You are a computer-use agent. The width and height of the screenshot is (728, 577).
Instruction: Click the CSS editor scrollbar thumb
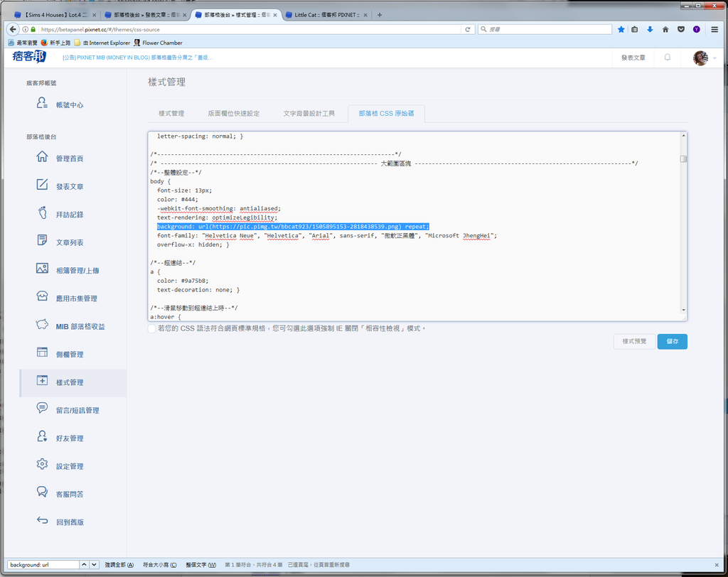point(683,158)
